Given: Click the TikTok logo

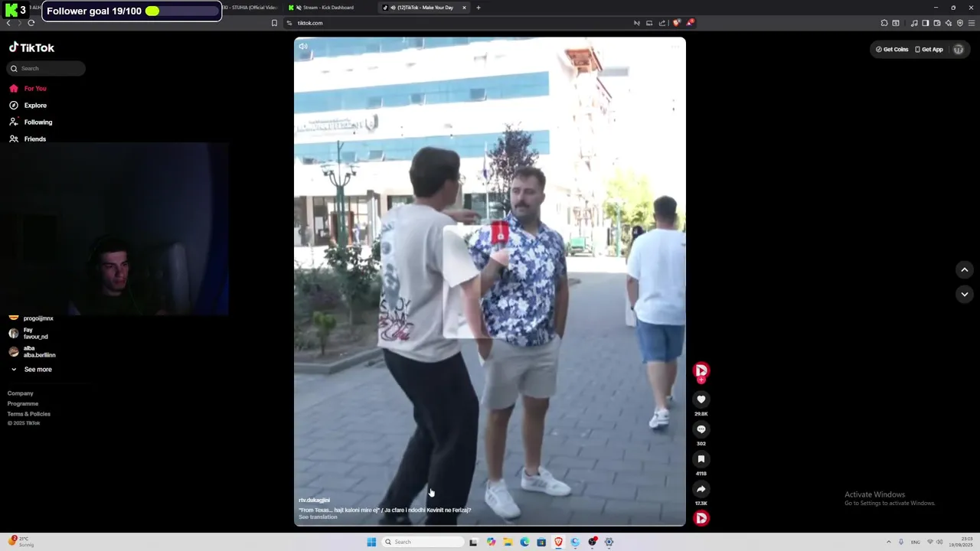Looking at the screenshot, I should pyautogui.click(x=31, y=47).
